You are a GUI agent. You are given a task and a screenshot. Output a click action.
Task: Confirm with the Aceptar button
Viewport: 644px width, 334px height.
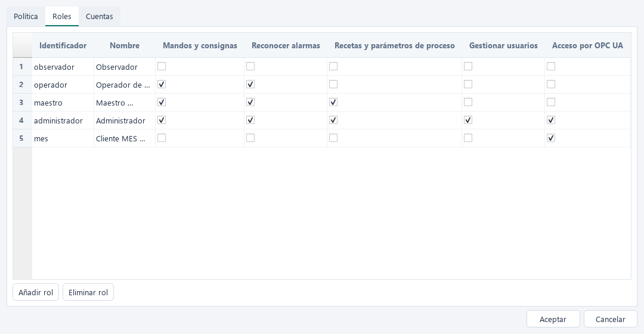pyautogui.click(x=553, y=319)
